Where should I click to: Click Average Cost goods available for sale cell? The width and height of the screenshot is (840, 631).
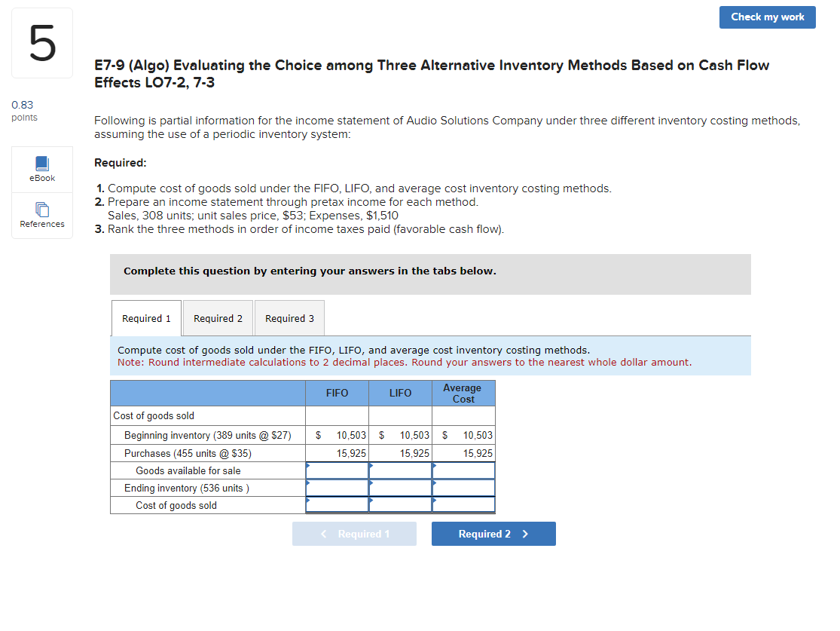[x=463, y=470]
